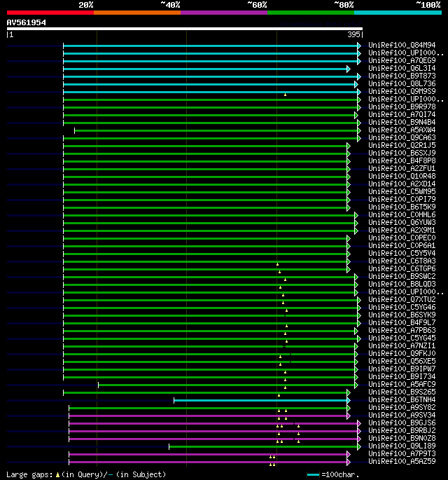Open the UniRef100_A2X9M1 label
448x480 pixels.
tap(402, 231)
